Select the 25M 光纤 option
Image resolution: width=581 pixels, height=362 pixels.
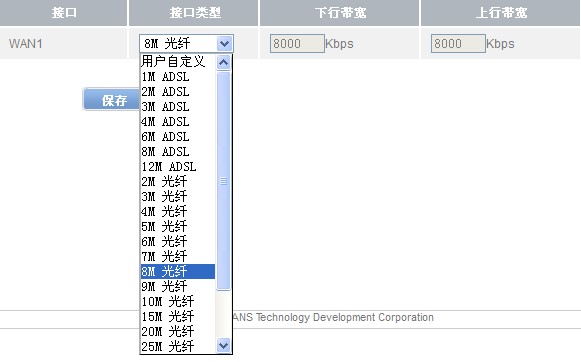click(x=177, y=346)
